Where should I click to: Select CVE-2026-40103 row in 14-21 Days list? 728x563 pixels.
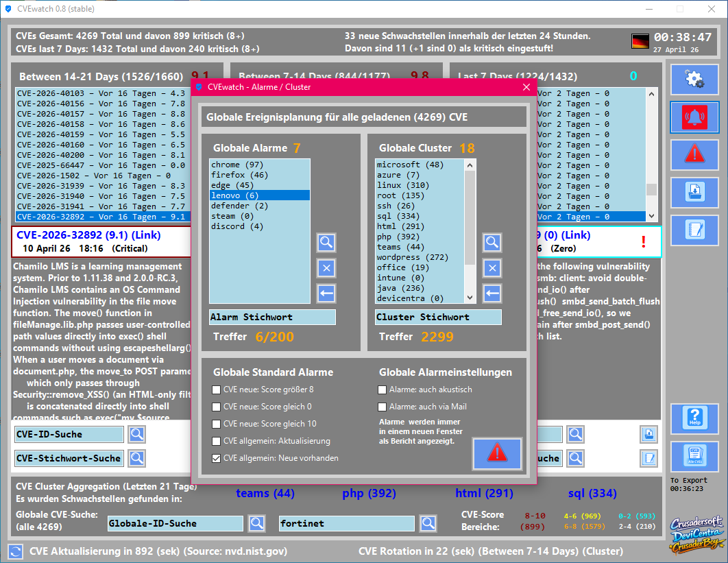[103, 93]
